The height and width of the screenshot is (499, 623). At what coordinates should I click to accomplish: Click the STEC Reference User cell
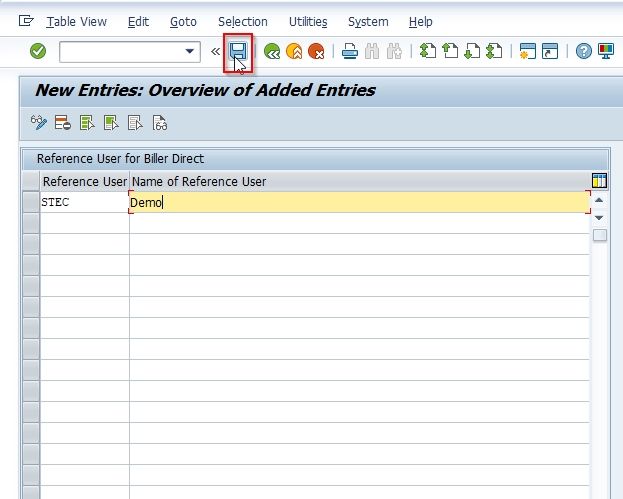tap(85, 202)
